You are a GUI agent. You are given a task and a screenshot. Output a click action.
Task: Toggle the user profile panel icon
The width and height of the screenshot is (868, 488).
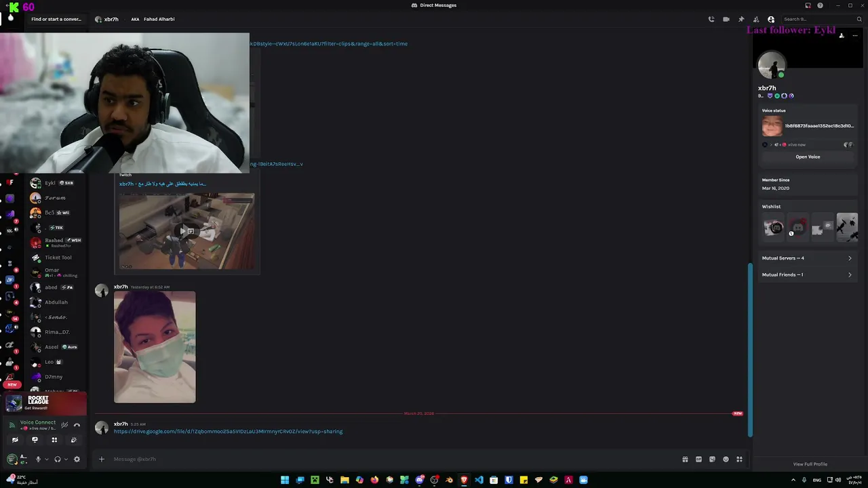point(771,19)
